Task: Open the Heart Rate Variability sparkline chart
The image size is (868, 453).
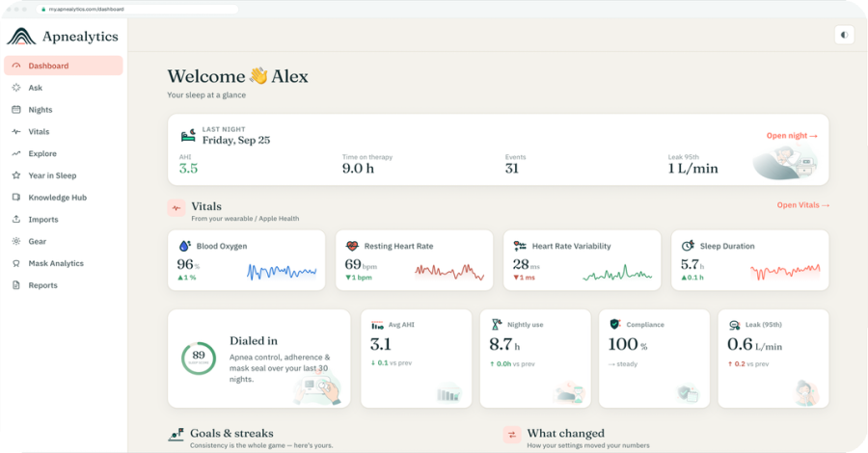Action: (617, 273)
